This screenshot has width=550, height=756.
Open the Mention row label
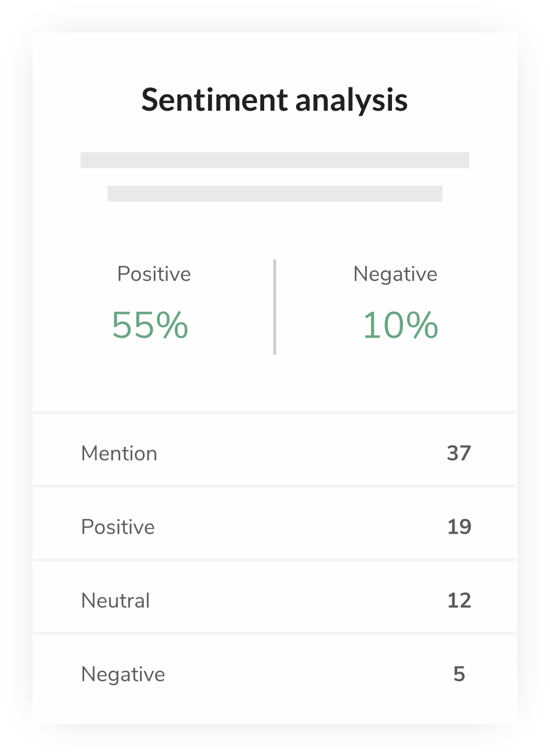[x=119, y=454]
